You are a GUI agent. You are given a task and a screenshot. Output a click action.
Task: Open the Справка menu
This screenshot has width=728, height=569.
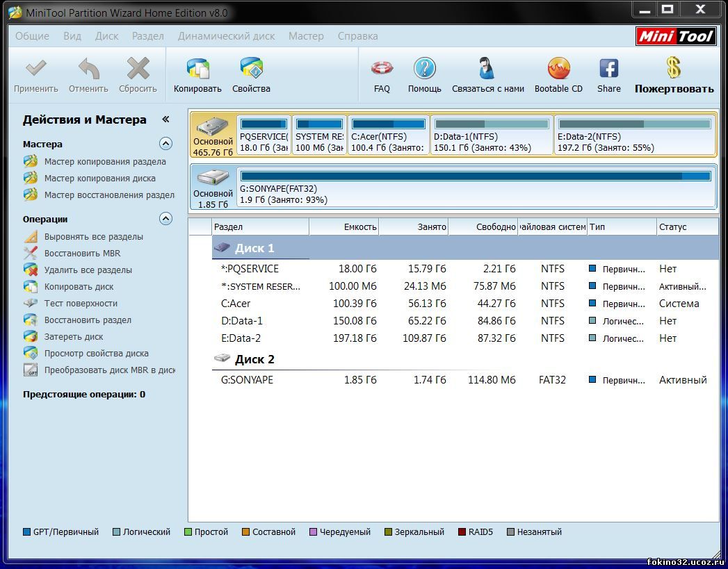click(357, 35)
